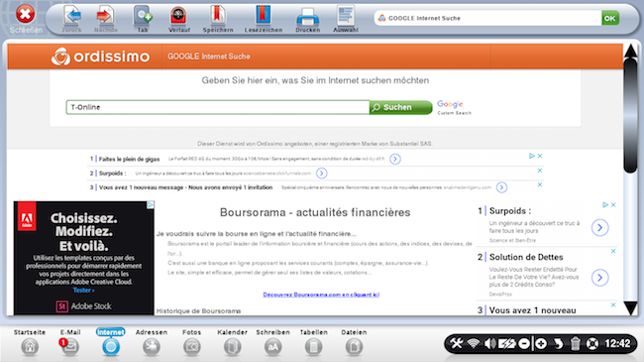The width and height of the screenshot is (644, 362).
Task: Open the Adobe Stock banner ad
Action: pos(84,258)
